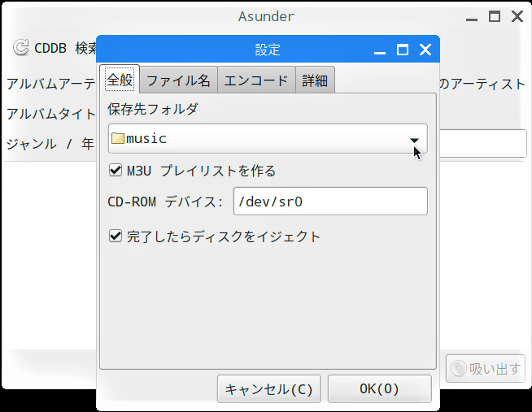Screen dimensions: 532x412
Task: Maximize the Asunder main window
Action: point(495,16)
